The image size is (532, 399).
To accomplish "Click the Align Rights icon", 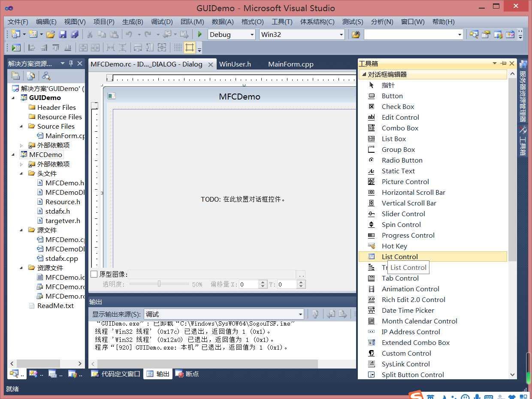I will 44,48.
